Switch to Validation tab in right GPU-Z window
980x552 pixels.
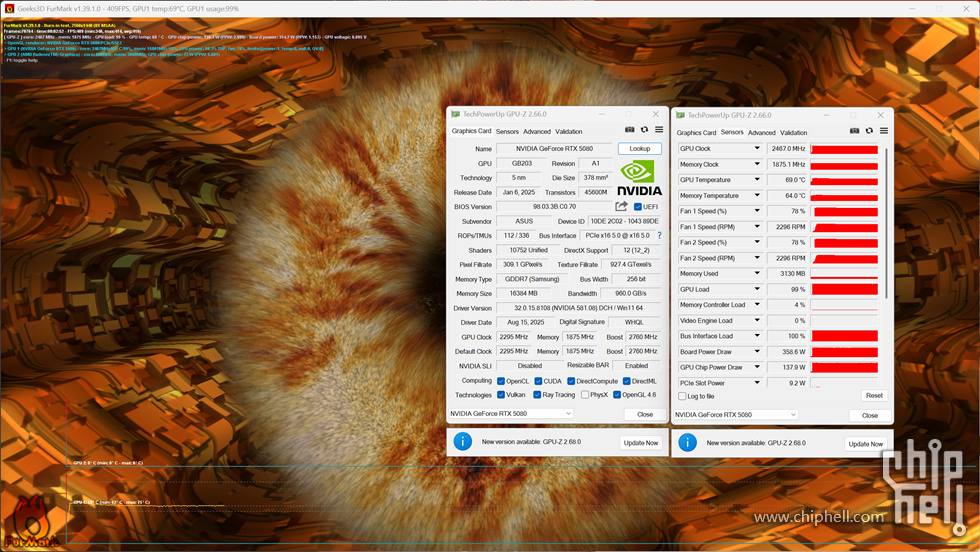(x=793, y=133)
